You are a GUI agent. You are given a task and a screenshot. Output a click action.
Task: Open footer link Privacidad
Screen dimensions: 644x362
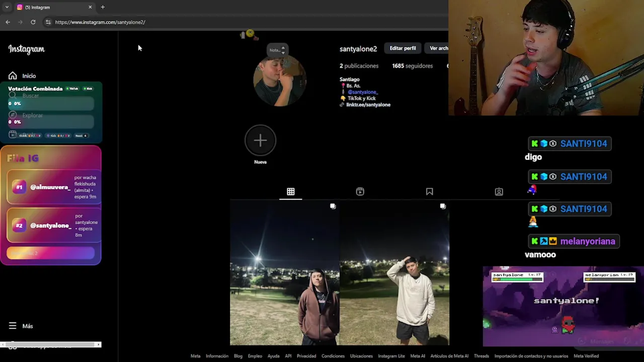306,356
